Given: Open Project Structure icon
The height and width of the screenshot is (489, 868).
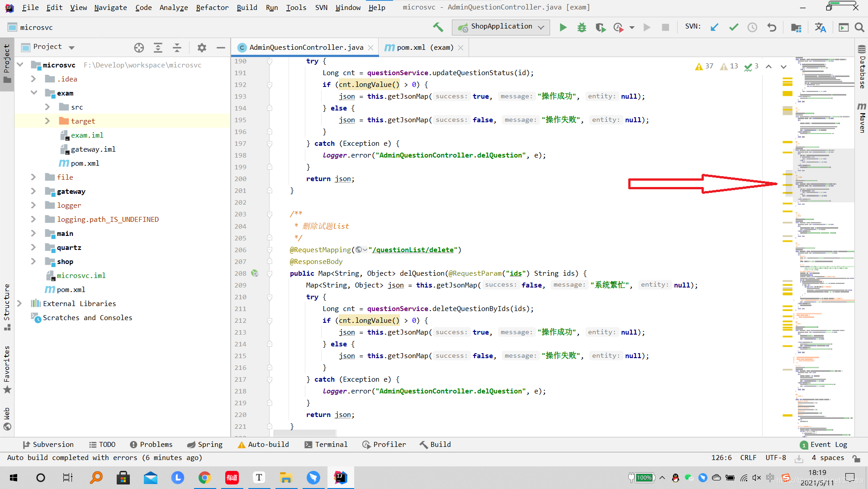Looking at the screenshot, I should pos(796,28).
